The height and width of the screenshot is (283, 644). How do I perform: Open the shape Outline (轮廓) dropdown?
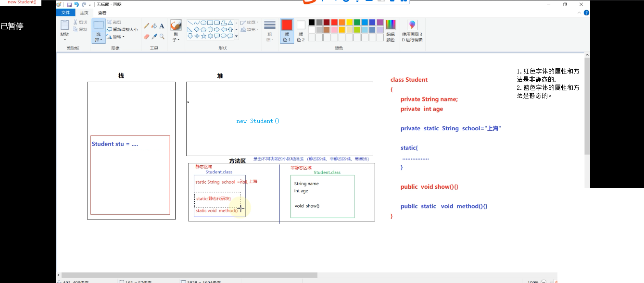point(249,22)
